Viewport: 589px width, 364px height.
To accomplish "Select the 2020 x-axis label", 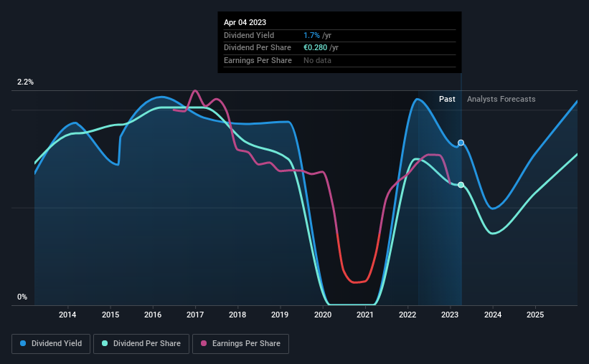I will (323, 315).
